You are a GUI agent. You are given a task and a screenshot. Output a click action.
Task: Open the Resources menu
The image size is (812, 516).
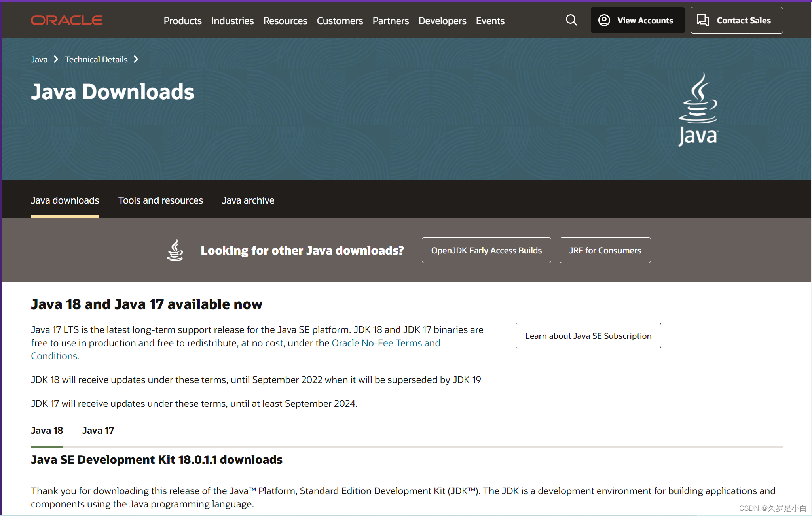285,21
